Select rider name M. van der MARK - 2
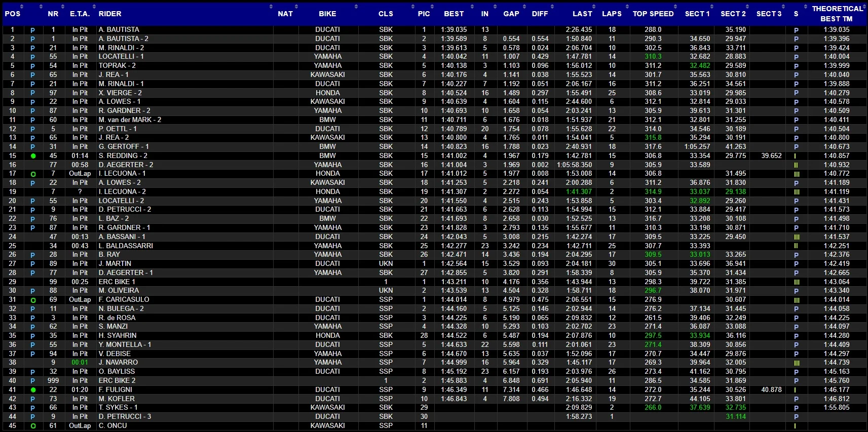 point(130,120)
